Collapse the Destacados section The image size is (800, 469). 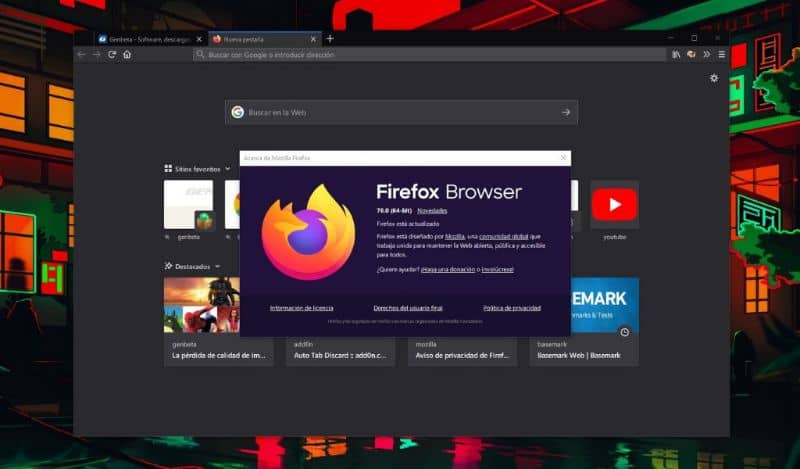tap(217, 266)
